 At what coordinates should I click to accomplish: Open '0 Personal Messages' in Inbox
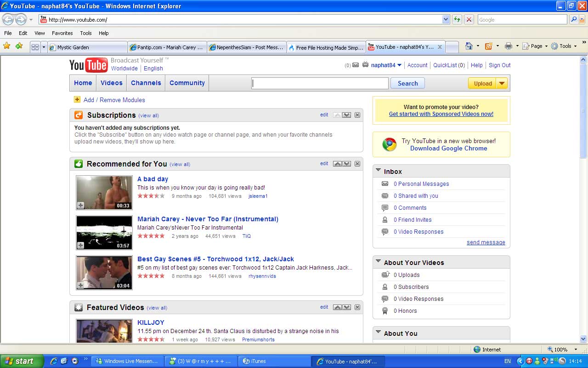pyautogui.click(x=421, y=184)
